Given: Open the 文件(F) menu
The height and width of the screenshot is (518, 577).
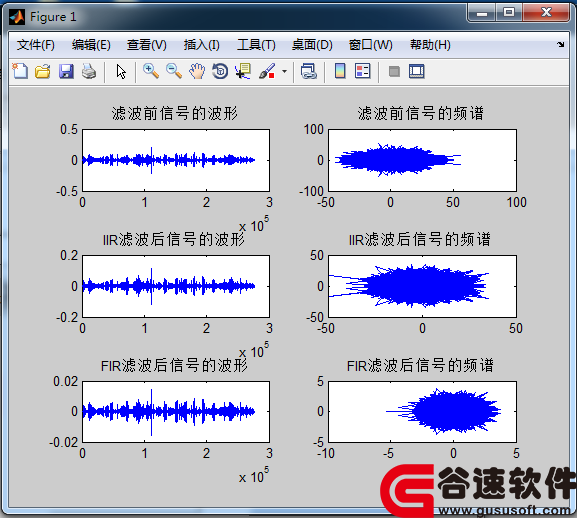Looking at the screenshot, I should pyautogui.click(x=36, y=45).
